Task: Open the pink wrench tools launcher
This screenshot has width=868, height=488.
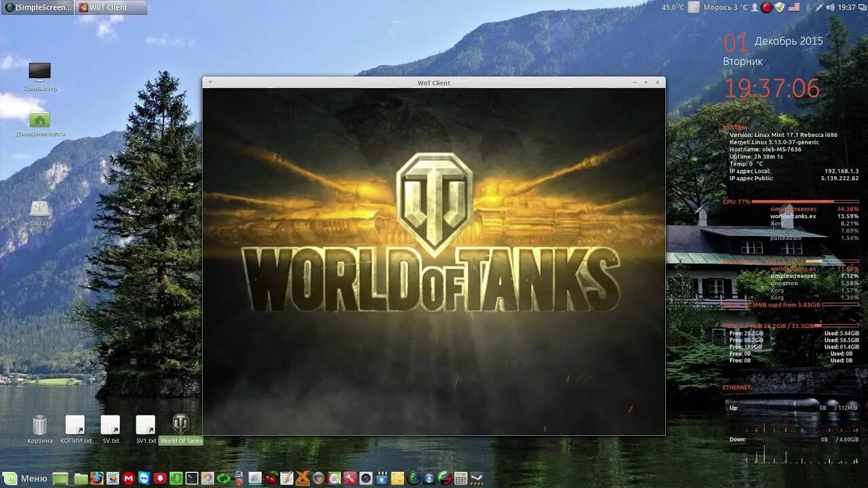Action: click(x=349, y=479)
